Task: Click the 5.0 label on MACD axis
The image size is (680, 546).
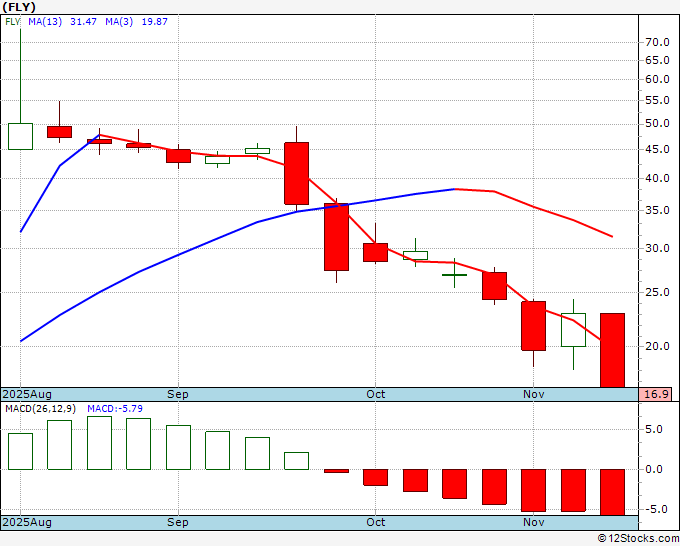Action: [x=654, y=430]
